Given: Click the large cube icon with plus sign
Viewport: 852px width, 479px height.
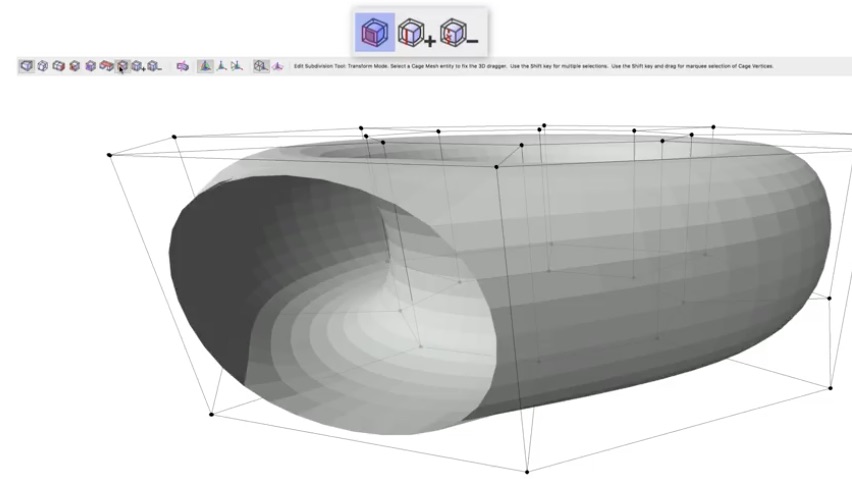Looking at the screenshot, I should pyautogui.click(x=417, y=33).
